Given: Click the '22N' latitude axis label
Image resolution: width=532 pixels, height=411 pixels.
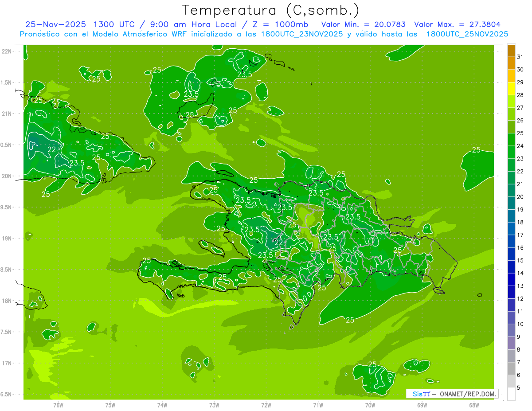Looking at the screenshot, I should click(x=7, y=51).
